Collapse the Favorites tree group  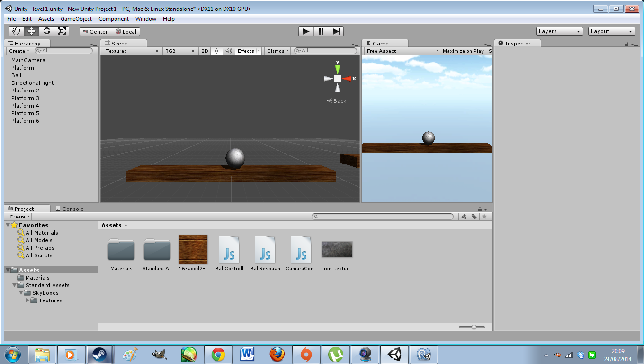point(8,225)
